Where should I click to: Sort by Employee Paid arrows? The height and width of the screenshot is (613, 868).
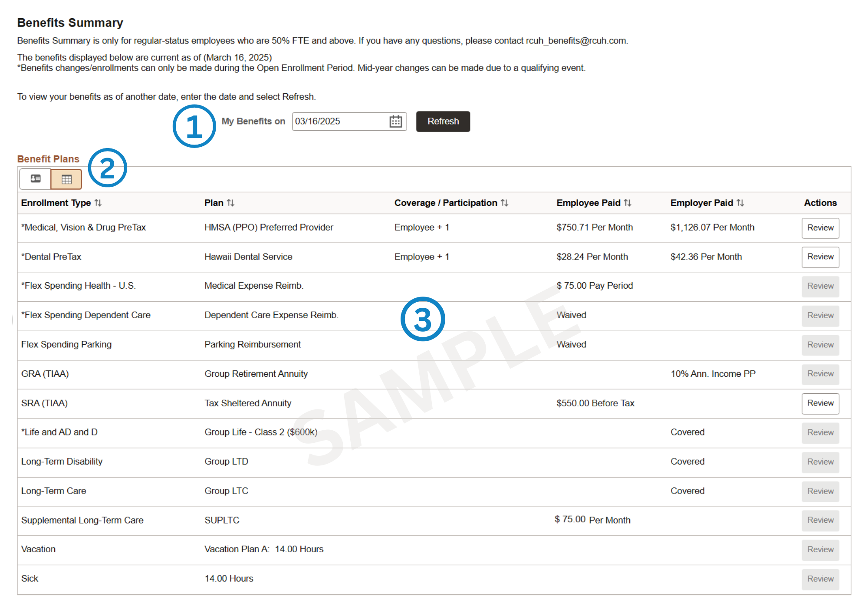pos(628,203)
